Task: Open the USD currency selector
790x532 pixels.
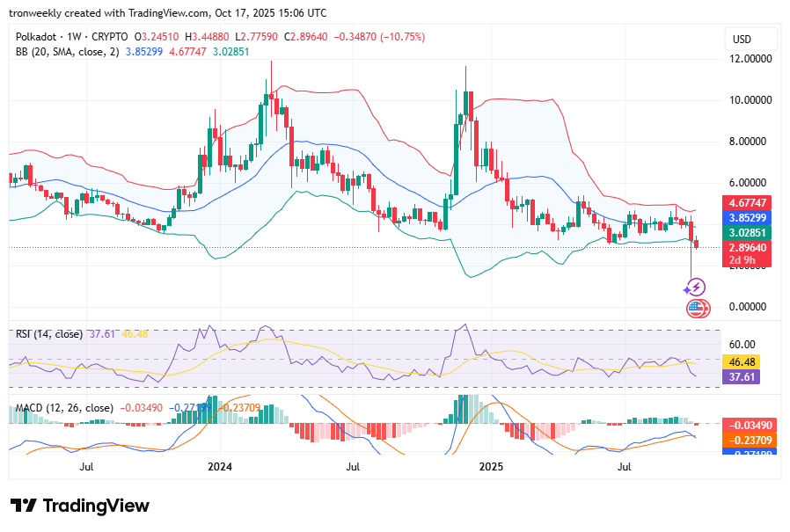Action: 742,39
